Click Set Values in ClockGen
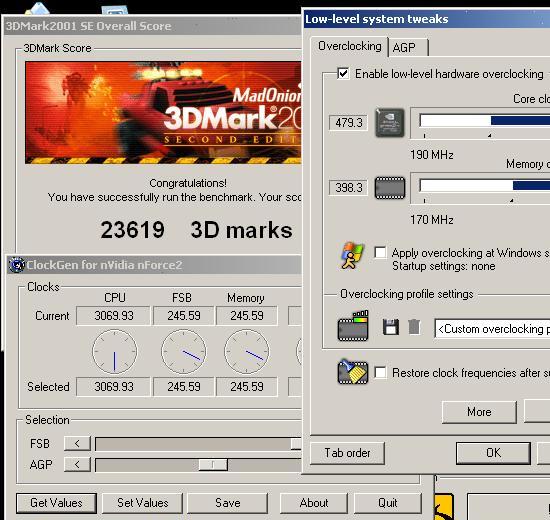Screen dimensions: 550x520 pyautogui.click(x=142, y=503)
